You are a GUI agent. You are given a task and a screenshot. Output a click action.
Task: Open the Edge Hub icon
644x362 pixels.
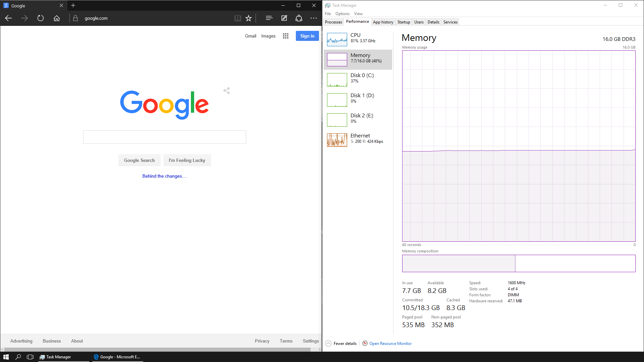[x=269, y=18]
